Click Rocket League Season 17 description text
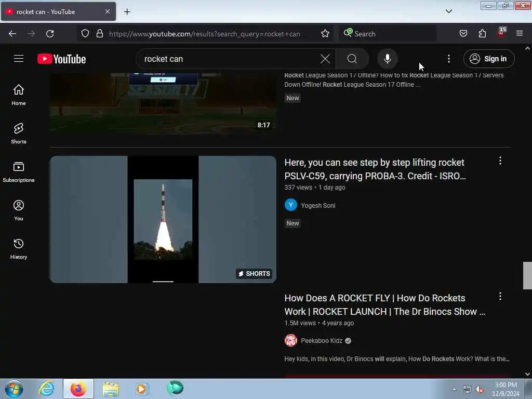The height and width of the screenshot is (399, 532). tap(394, 80)
